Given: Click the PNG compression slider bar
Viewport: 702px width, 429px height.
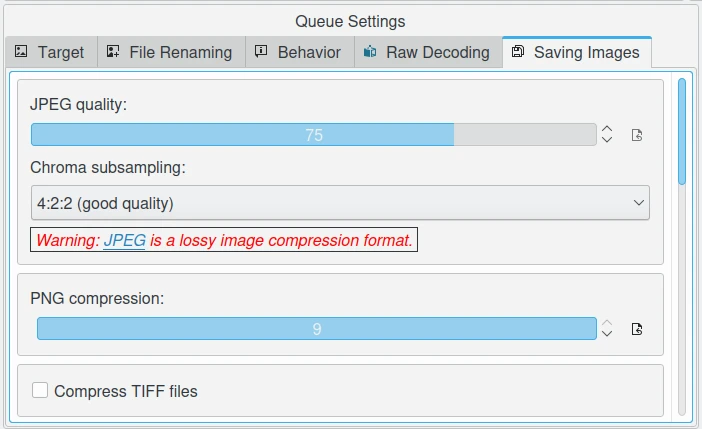Looking at the screenshot, I should coord(317,329).
